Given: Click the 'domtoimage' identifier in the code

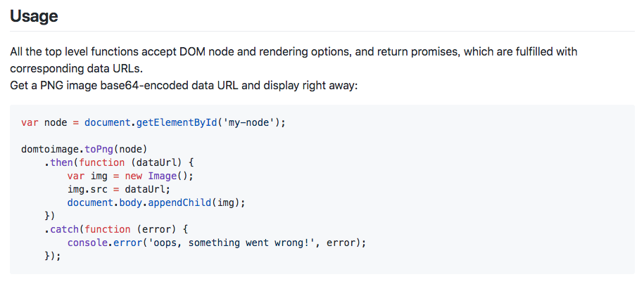Looking at the screenshot, I should [50, 149].
